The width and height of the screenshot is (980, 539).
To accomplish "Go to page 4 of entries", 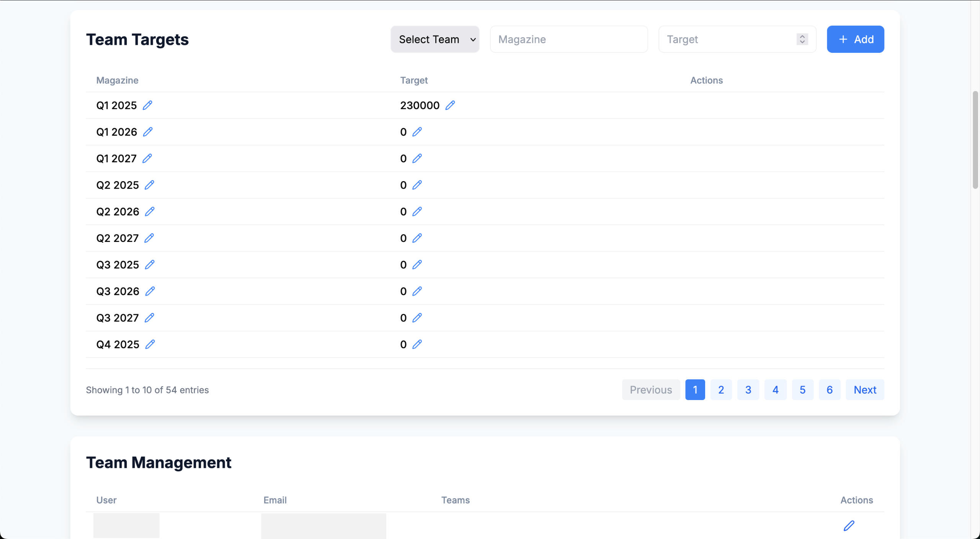I will point(775,390).
